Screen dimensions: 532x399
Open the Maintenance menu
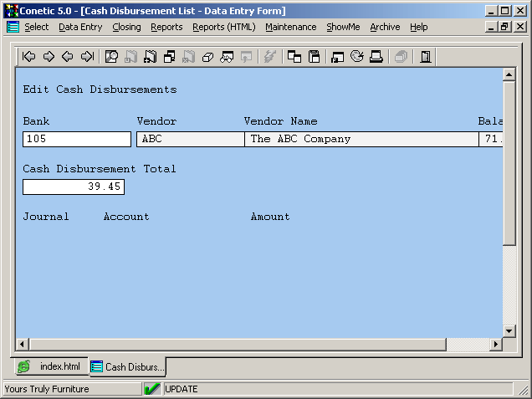pyautogui.click(x=290, y=27)
